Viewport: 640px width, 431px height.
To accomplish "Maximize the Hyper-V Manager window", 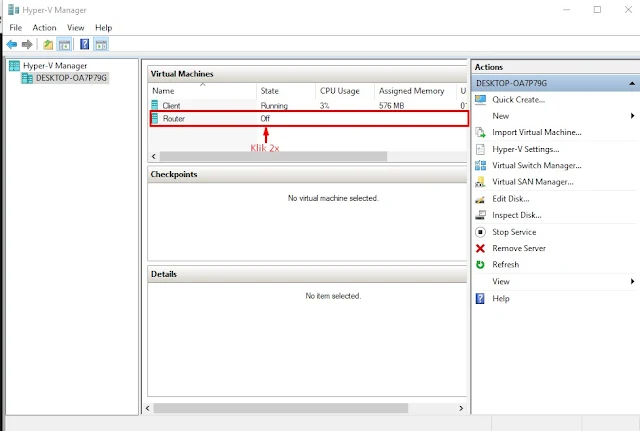I will (597, 9).
